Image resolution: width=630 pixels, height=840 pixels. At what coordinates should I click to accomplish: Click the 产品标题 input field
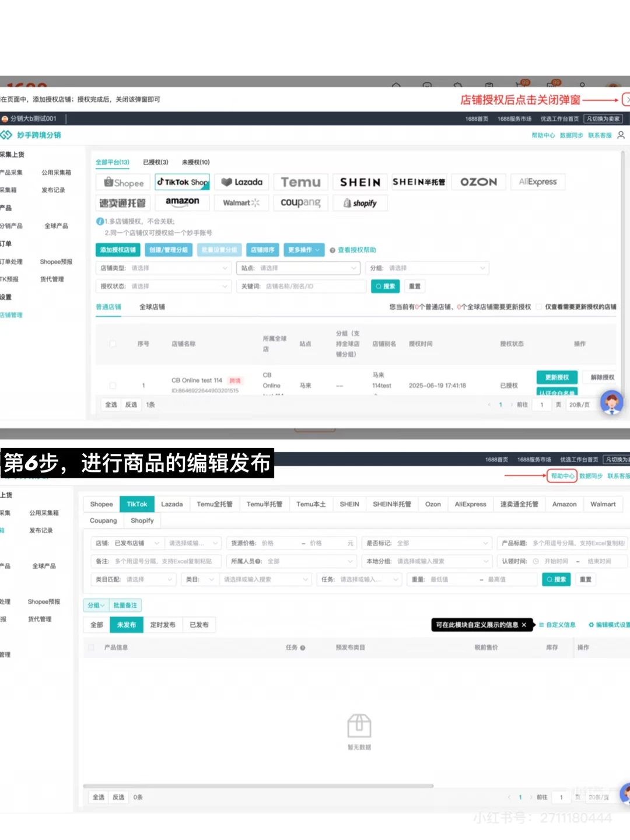562,543
